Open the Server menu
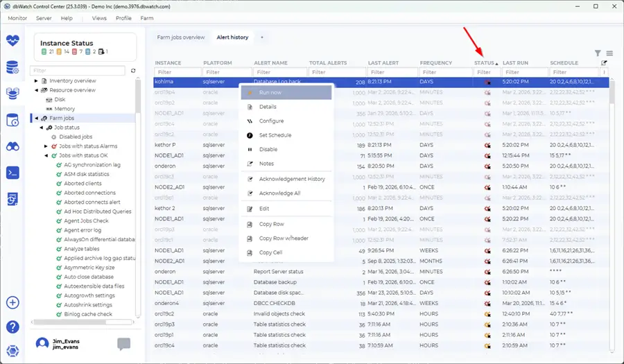The height and width of the screenshot is (364, 624). click(44, 18)
